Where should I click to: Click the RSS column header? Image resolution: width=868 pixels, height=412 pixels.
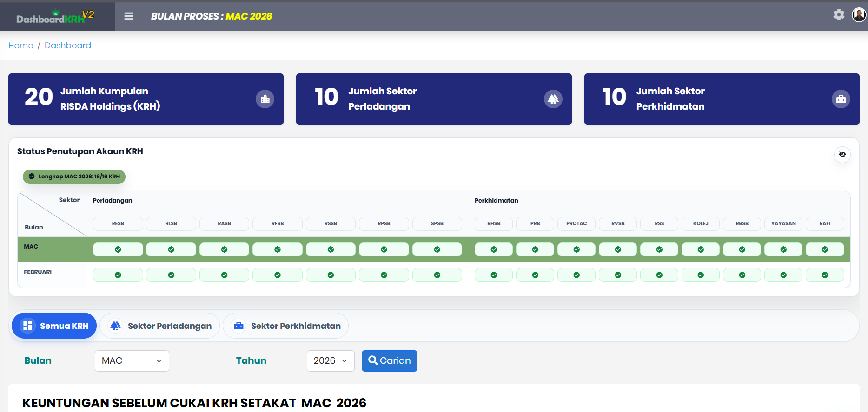pos(659,223)
